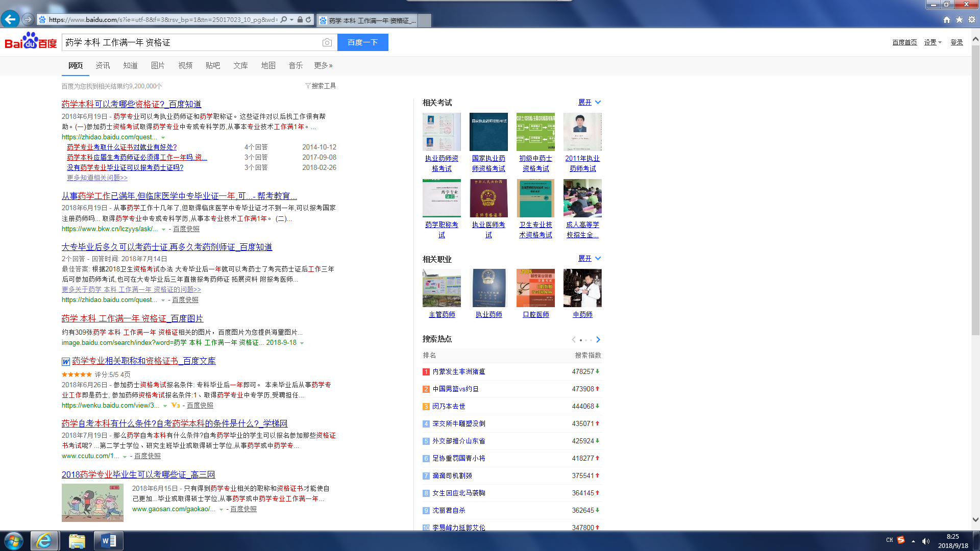Show next page of 搜索热点 arrow
This screenshot has height=551, width=980.
[598, 339]
